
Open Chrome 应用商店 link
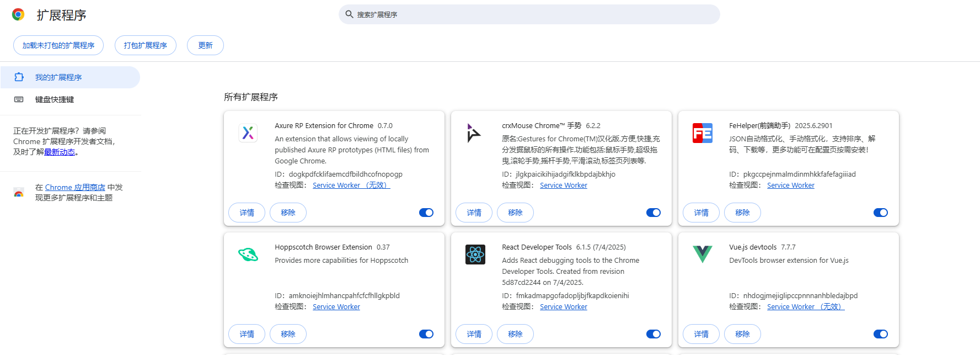75,187
